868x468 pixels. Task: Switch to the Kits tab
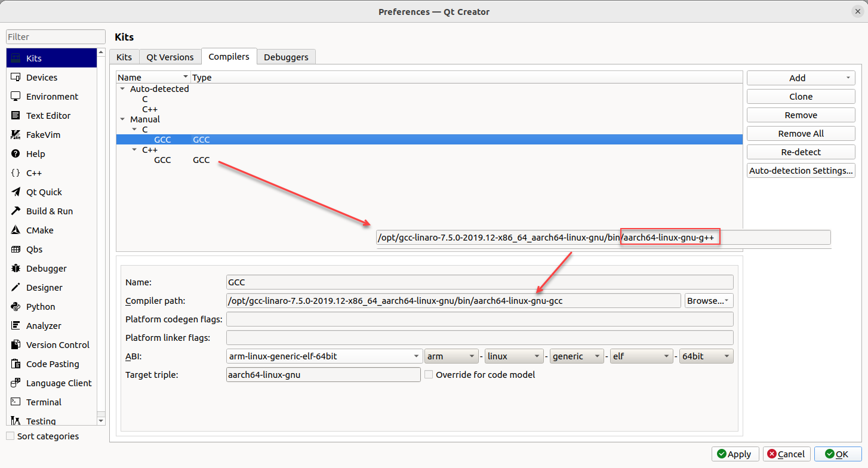click(124, 57)
